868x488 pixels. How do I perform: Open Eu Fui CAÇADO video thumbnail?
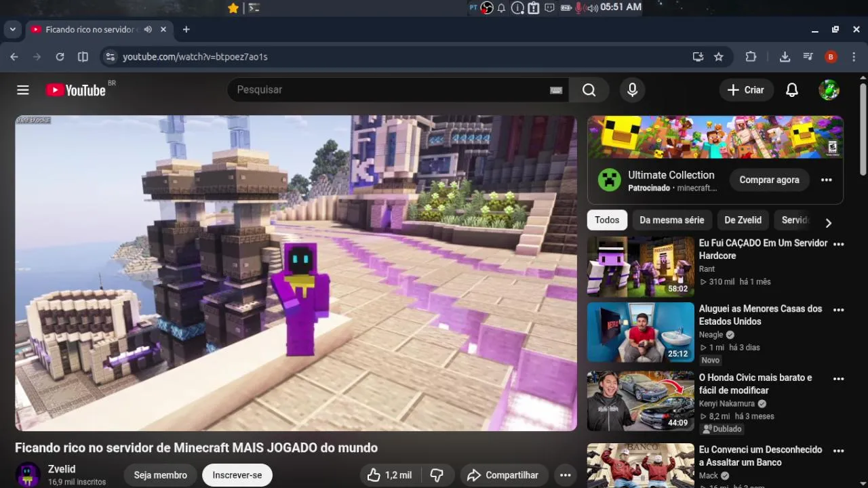tap(641, 266)
